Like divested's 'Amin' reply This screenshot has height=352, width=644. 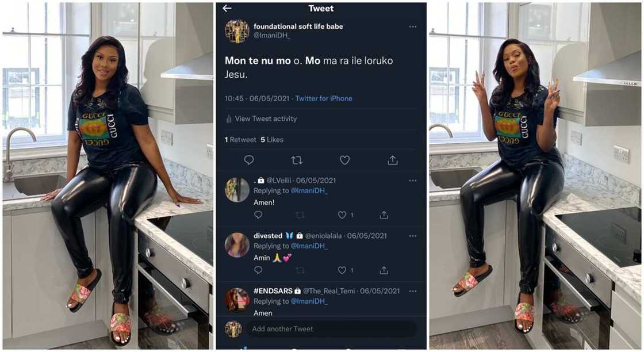[343, 270]
